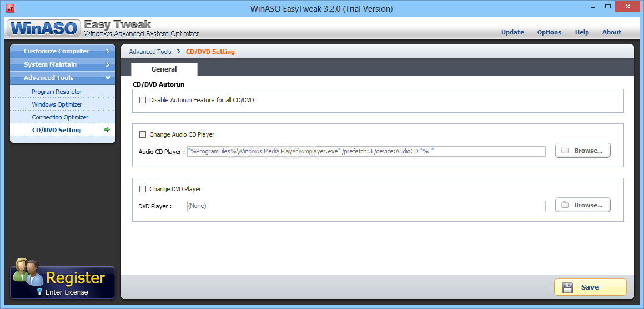
Task: Open the Help menu
Action: pos(582,32)
